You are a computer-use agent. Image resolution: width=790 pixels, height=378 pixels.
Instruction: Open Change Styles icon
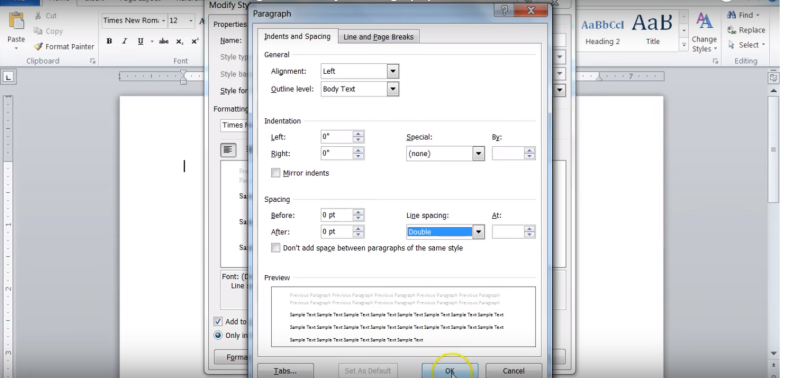[704, 22]
